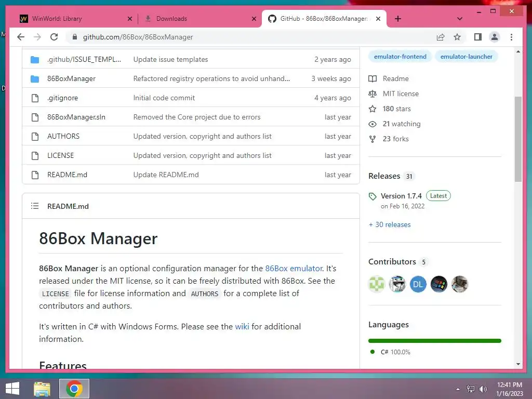Screen dimensions: 532x399
Task: Open 86BoxManager.sln file
Action: click(x=76, y=117)
